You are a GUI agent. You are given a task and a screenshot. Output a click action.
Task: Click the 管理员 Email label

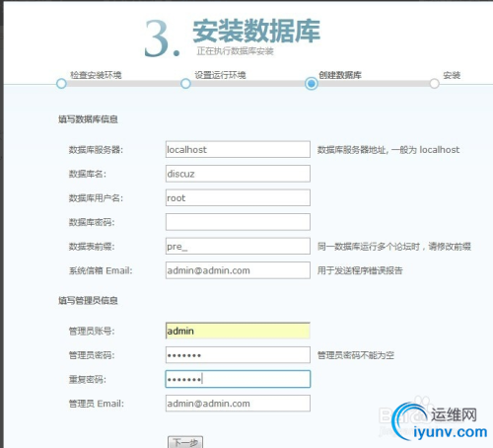pos(97,404)
